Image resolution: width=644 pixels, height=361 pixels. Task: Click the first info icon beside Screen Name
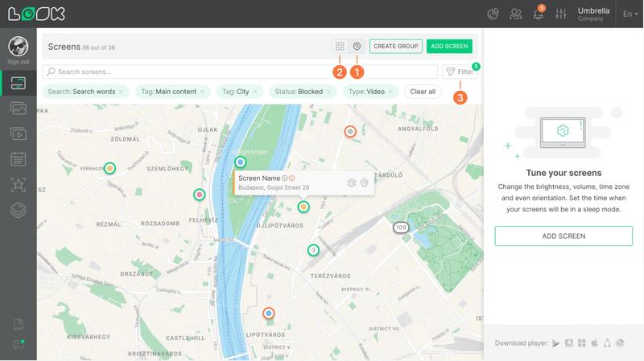(x=285, y=178)
